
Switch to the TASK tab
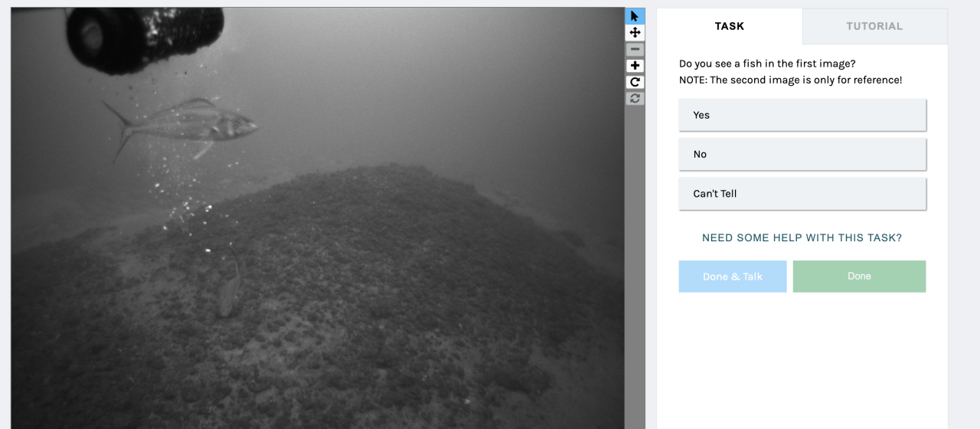730,26
